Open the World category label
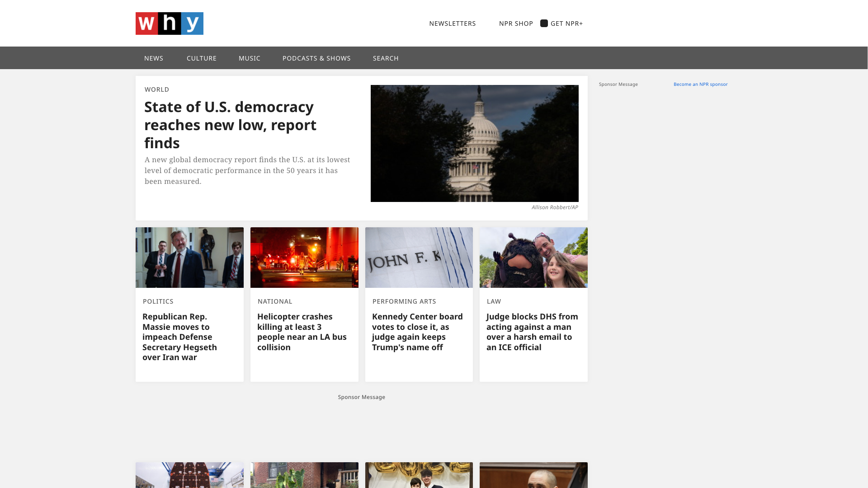 [157, 89]
